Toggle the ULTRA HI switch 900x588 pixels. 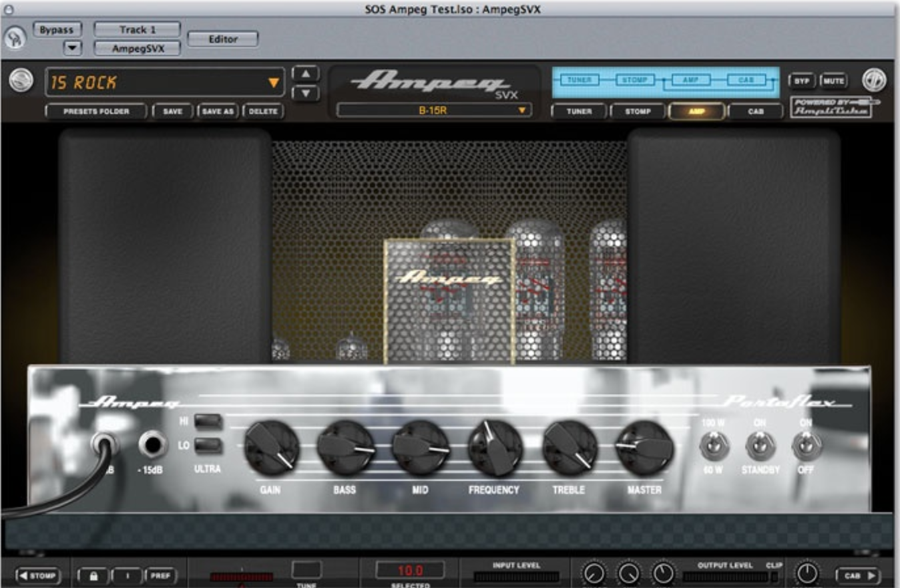tap(208, 421)
